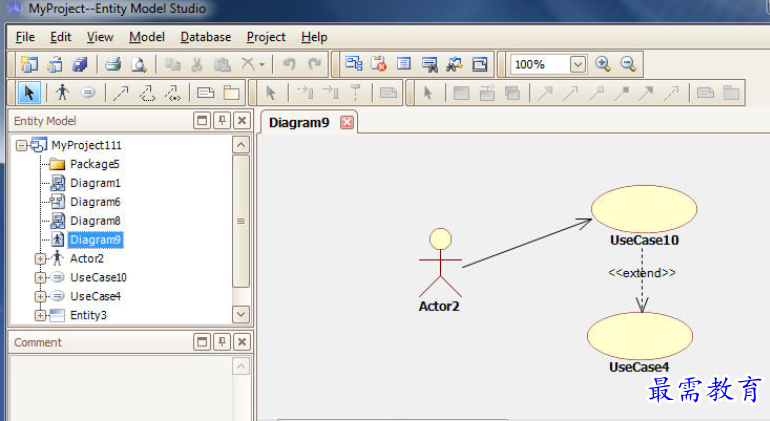
Task: Expand the UseCase10 tree node
Action: pyautogui.click(x=40, y=278)
